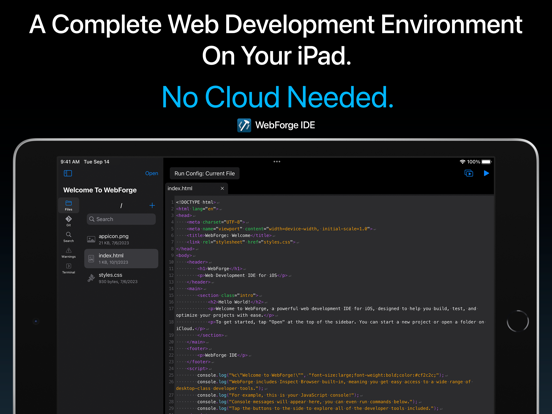Focus the file Search field

coord(121,219)
